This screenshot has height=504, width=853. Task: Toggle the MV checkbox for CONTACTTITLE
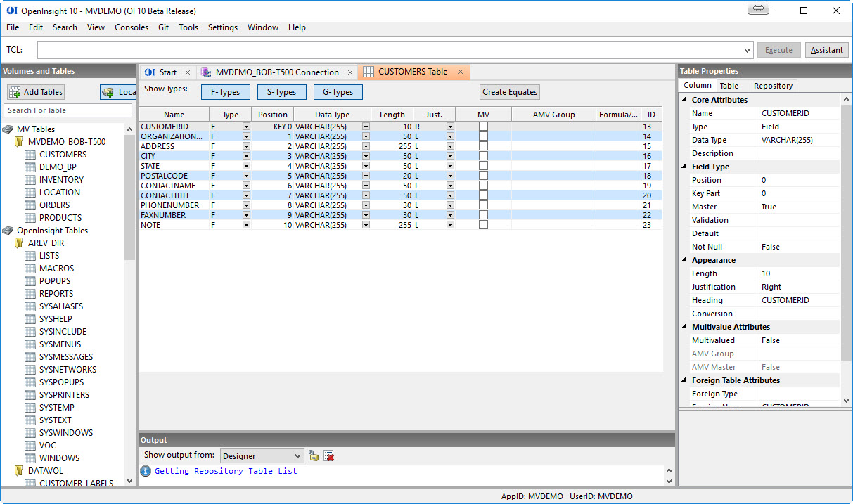point(483,195)
